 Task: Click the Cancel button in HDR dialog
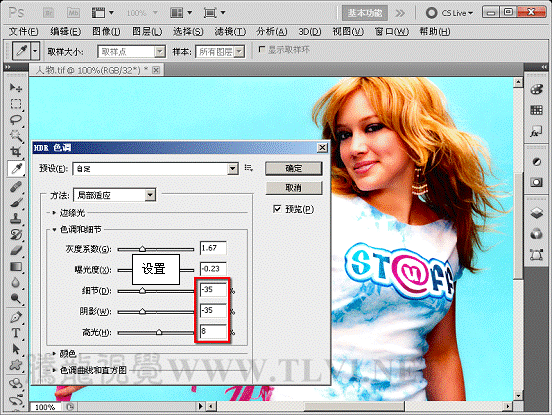pyautogui.click(x=294, y=188)
